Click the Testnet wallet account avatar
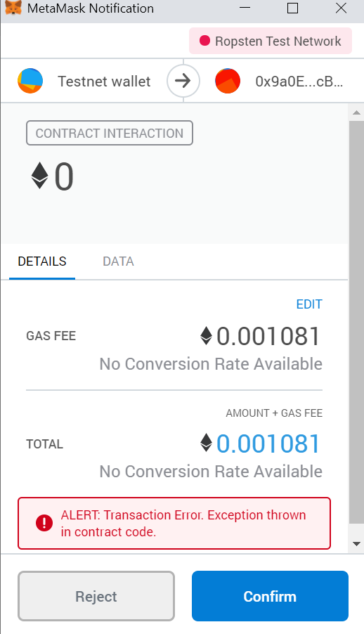This screenshot has width=364, height=634. (30, 81)
